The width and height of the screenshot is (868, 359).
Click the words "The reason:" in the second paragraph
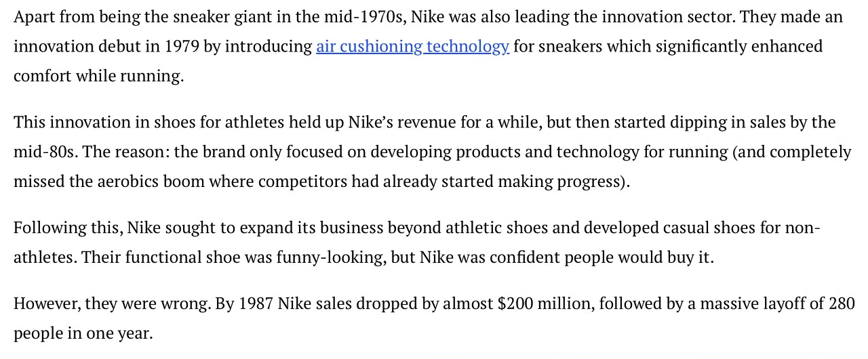[x=126, y=152]
